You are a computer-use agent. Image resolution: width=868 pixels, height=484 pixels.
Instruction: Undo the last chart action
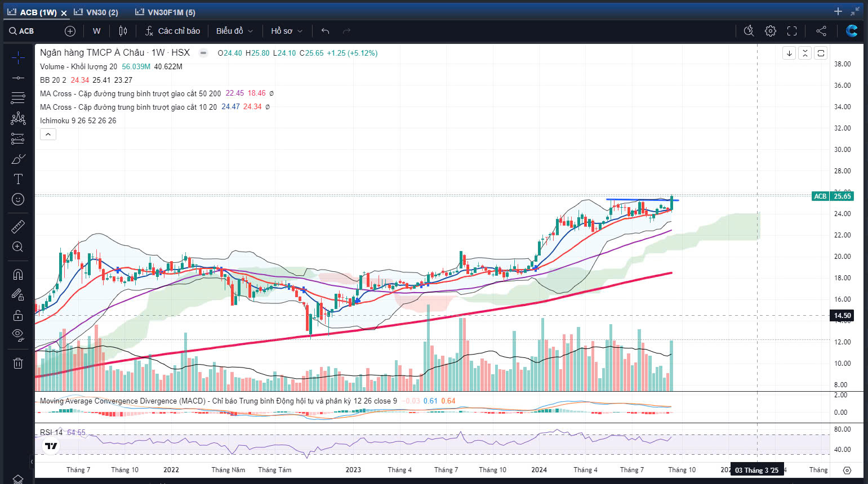point(325,31)
